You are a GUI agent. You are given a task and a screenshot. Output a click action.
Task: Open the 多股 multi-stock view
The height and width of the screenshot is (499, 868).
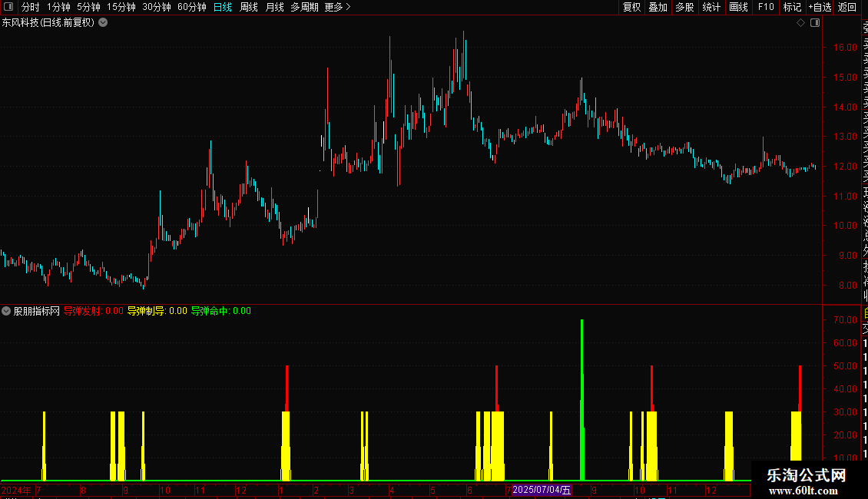[x=684, y=7]
